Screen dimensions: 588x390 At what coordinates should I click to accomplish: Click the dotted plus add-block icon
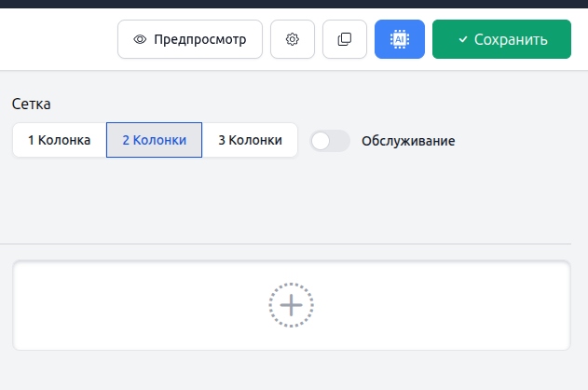pos(291,305)
